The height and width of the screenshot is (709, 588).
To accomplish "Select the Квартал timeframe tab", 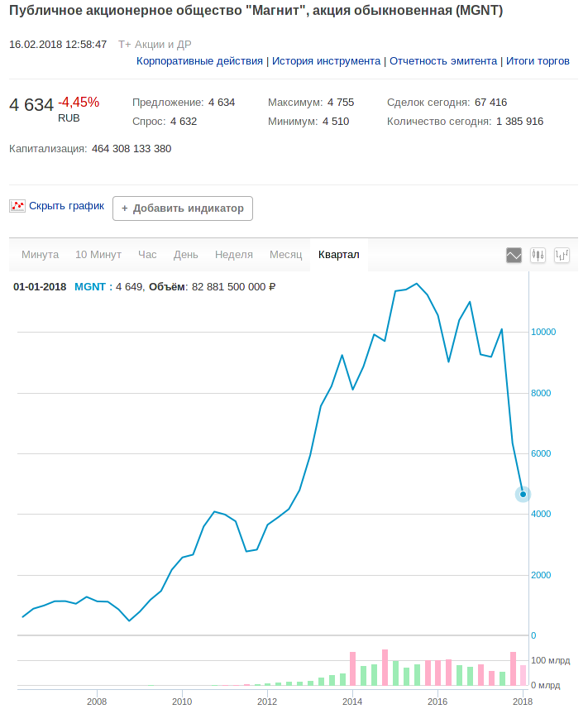I will (339, 255).
